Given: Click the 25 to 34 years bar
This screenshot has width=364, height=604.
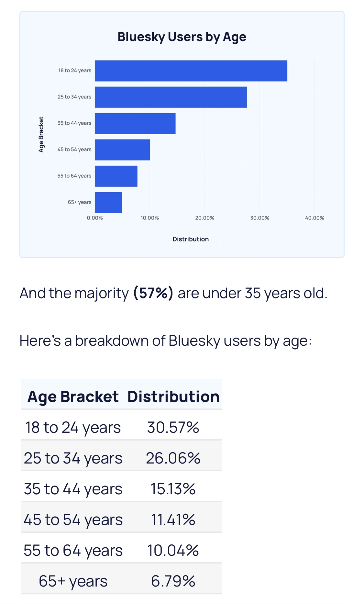Looking at the screenshot, I should coord(171,97).
